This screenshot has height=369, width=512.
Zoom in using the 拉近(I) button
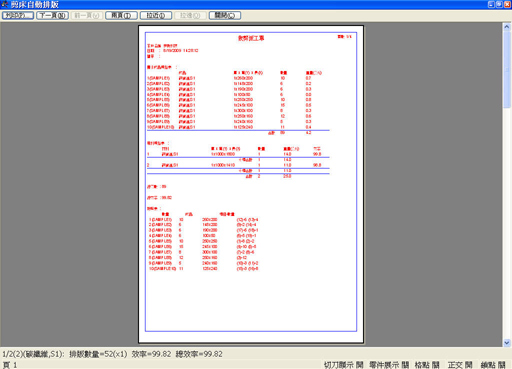156,16
